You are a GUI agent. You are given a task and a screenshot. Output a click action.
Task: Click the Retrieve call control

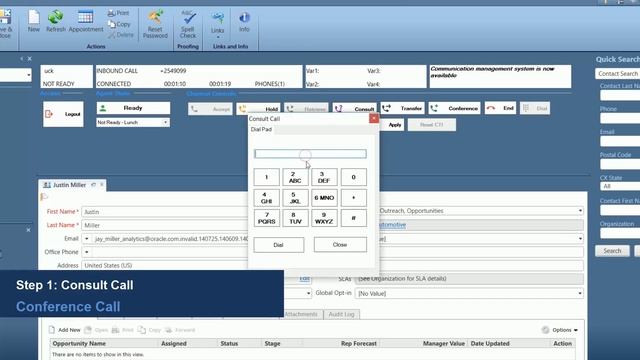pyautogui.click(x=306, y=109)
